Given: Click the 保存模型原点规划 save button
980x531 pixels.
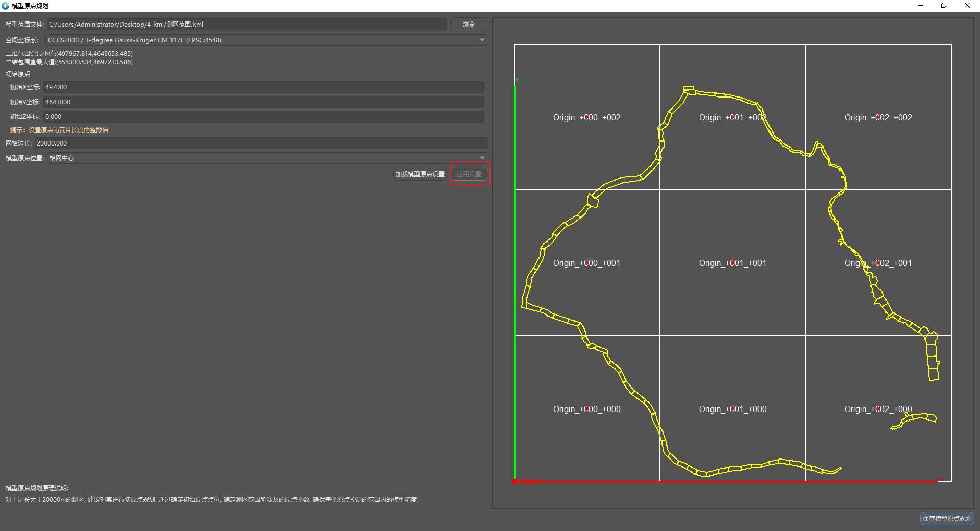Looking at the screenshot, I should coord(947,518).
